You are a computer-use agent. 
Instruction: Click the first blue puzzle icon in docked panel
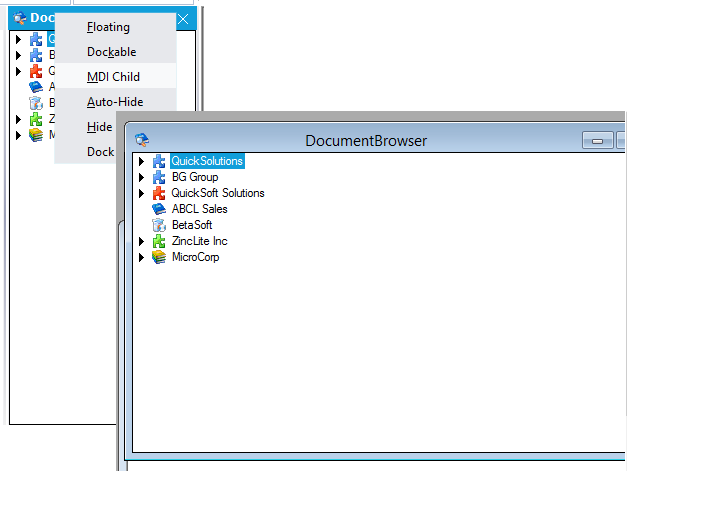click(36, 39)
